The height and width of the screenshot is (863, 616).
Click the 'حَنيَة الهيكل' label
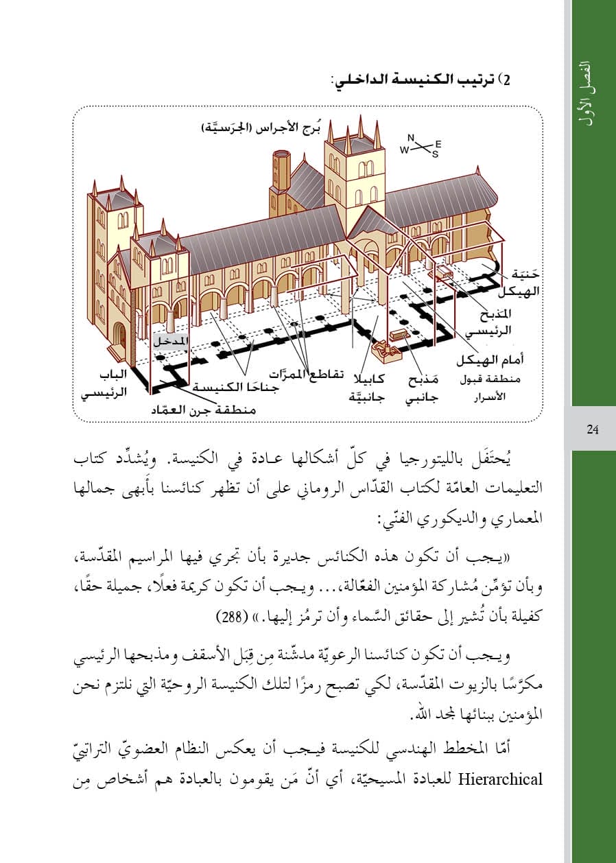click(x=520, y=284)
